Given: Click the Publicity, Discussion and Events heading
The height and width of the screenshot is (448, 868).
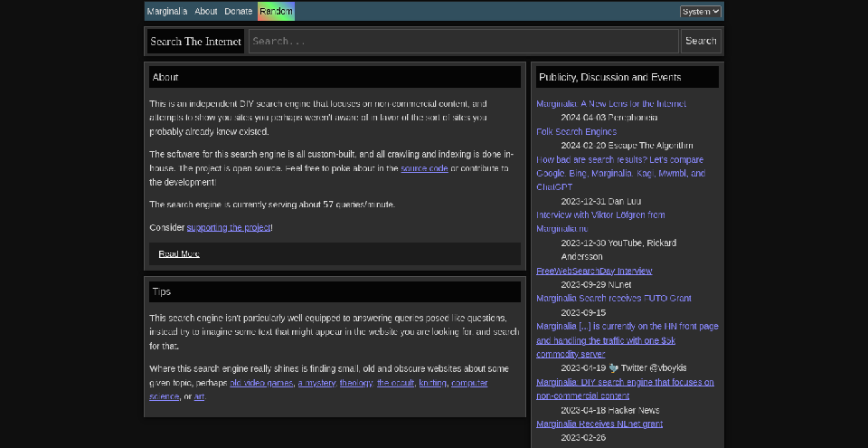Looking at the screenshot, I should (627, 77).
